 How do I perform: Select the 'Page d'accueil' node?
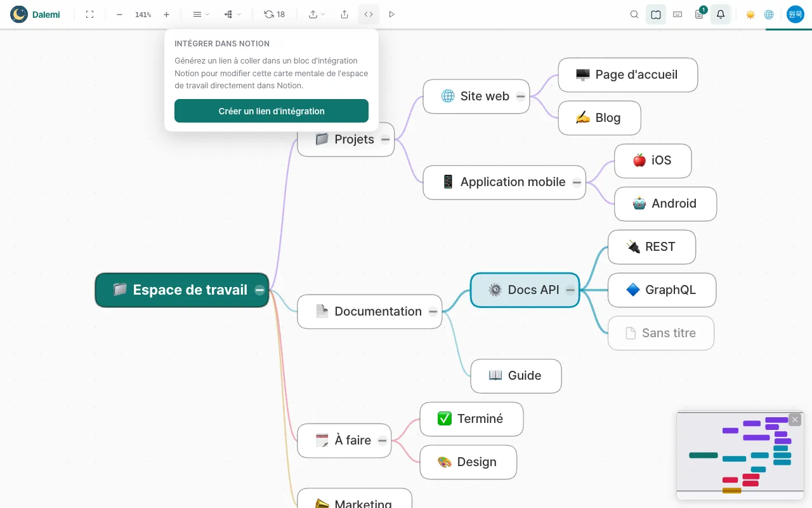point(628,75)
